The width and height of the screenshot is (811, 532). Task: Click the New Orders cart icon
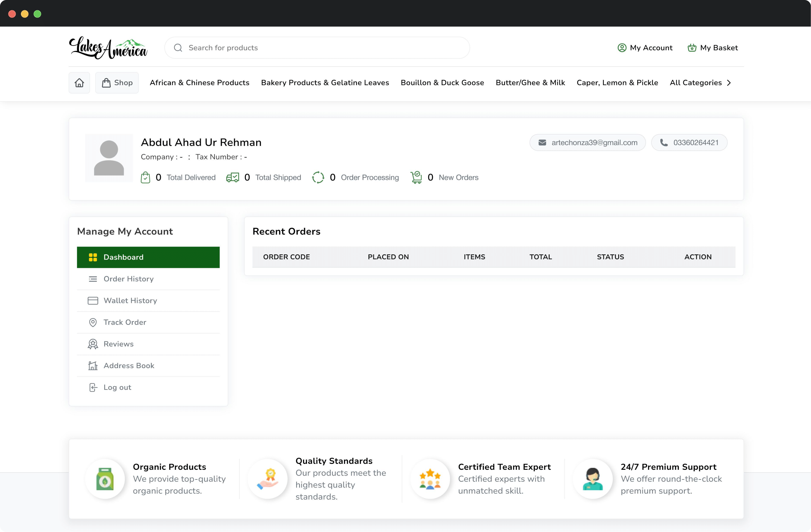tap(416, 177)
